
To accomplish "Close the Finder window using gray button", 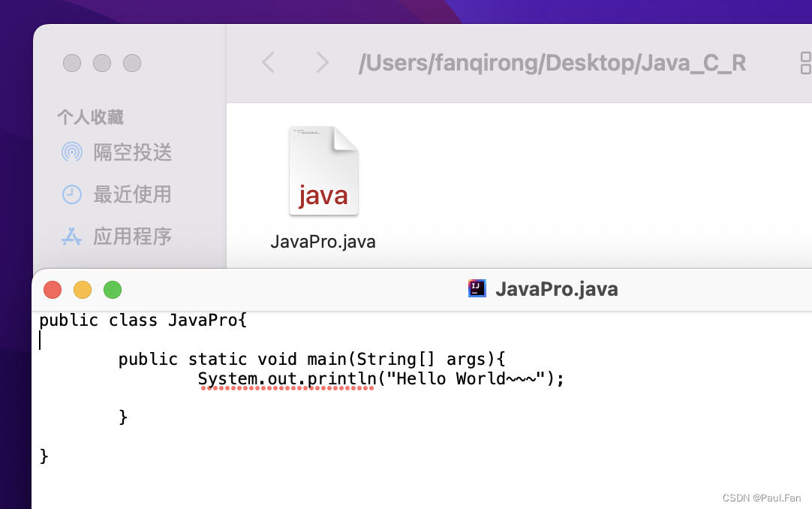I will point(72,63).
